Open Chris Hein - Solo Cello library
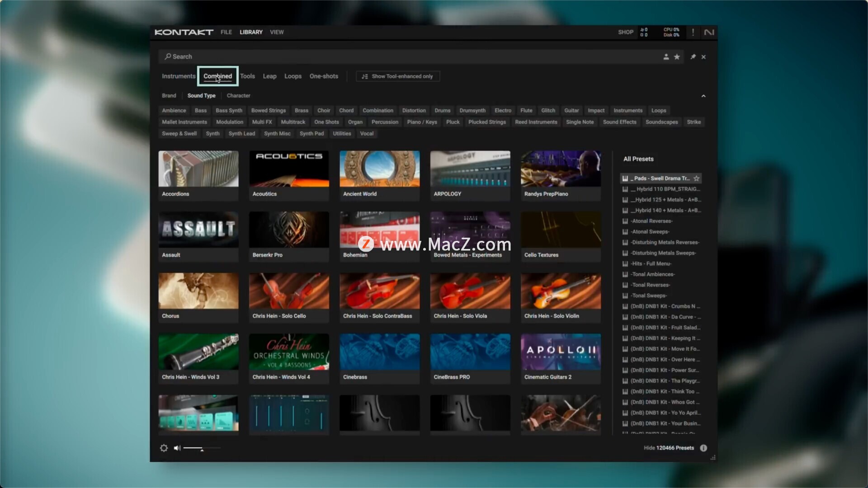The width and height of the screenshot is (868, 488). (289, 298)
